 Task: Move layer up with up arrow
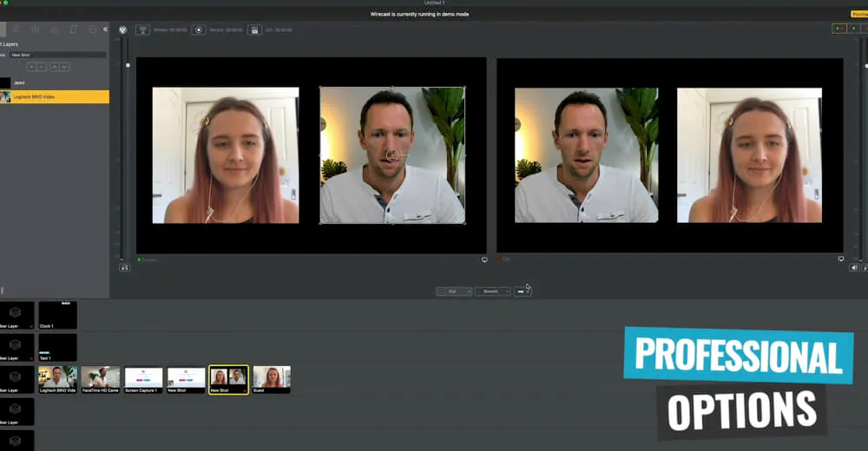(54, 67)
